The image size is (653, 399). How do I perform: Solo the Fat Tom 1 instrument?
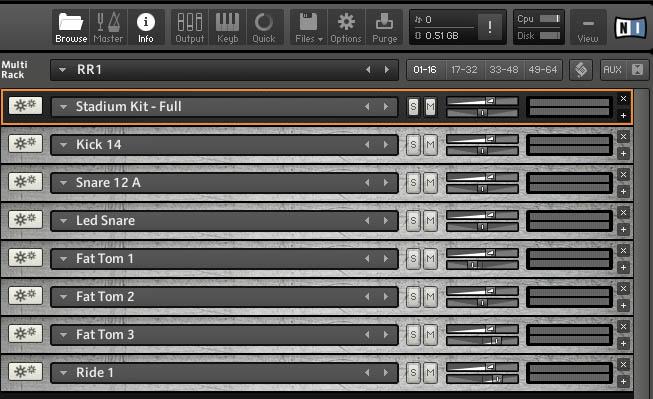pos(413,259)
